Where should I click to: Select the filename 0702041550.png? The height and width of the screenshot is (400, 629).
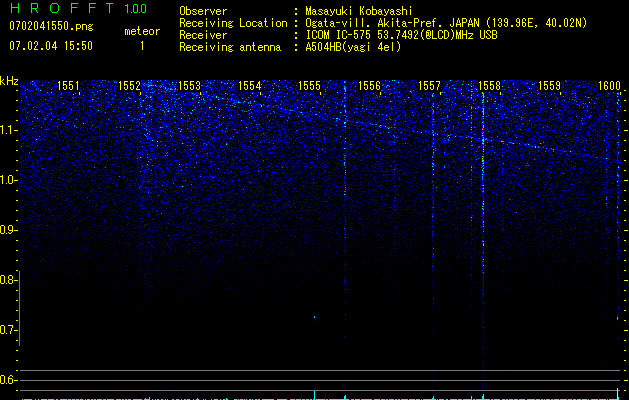51,26
